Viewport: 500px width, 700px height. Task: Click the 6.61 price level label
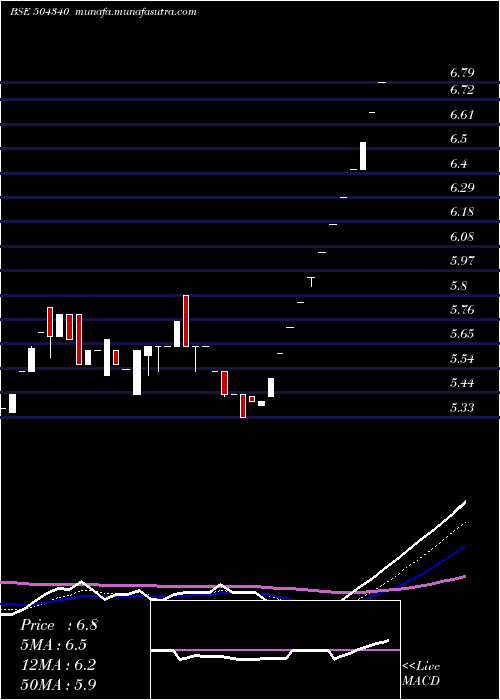pyautogui.click(x=462, y=115)
